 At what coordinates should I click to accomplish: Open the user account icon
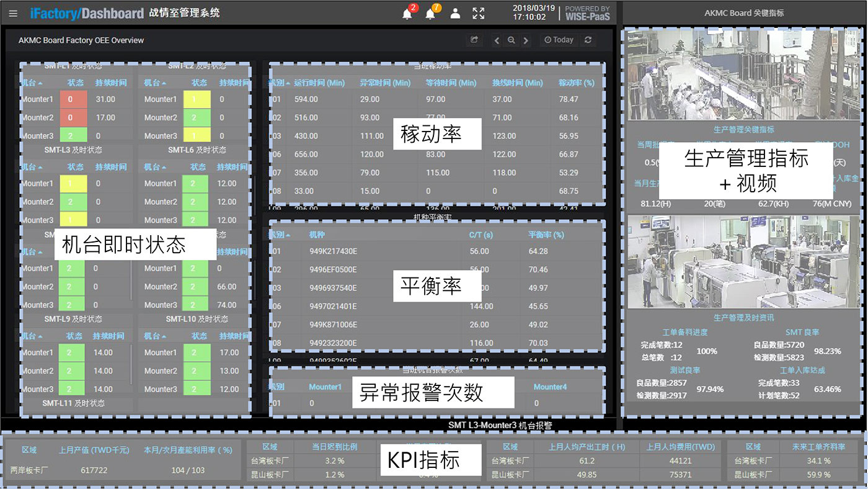click(454, 13)
